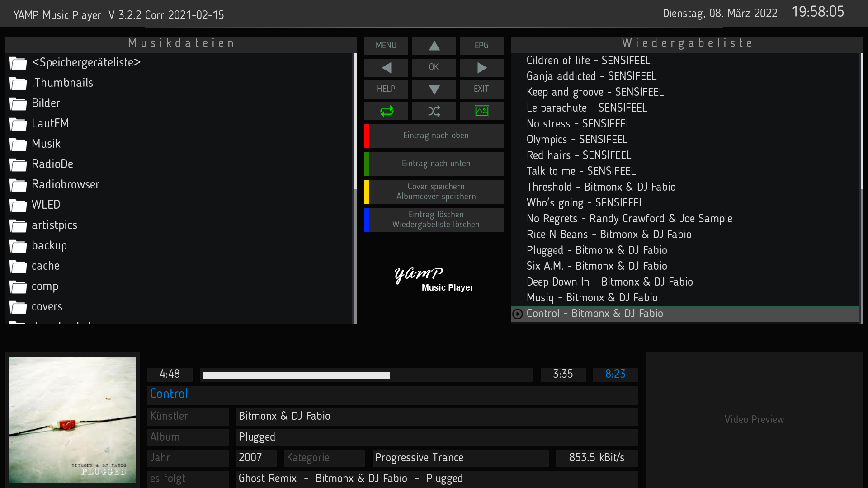This screenshot has width=868, height=488.
Task: Open the Speichergeräteliste folder icon
Action: (x=18, y=63)
